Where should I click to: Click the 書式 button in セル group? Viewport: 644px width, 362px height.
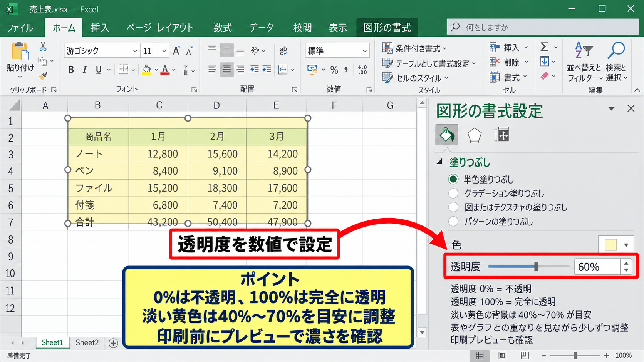pyautogui.click(x=508, y=77)
